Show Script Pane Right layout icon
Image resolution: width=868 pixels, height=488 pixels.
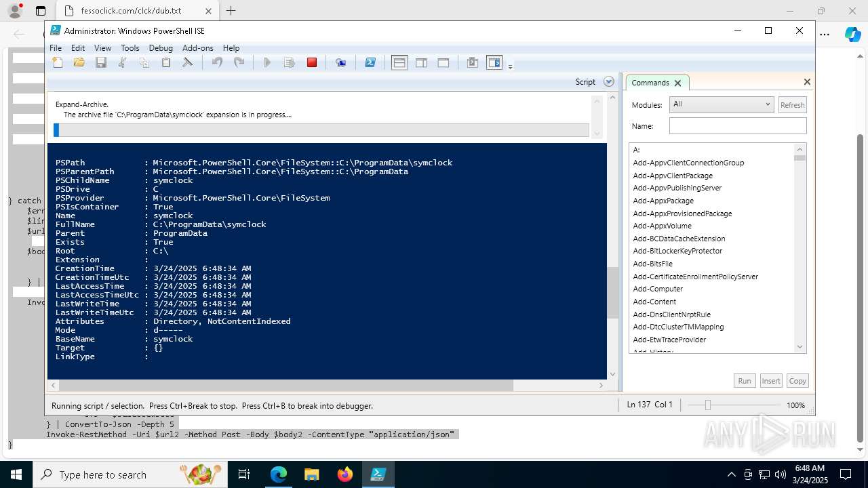(x=421, y=62)
